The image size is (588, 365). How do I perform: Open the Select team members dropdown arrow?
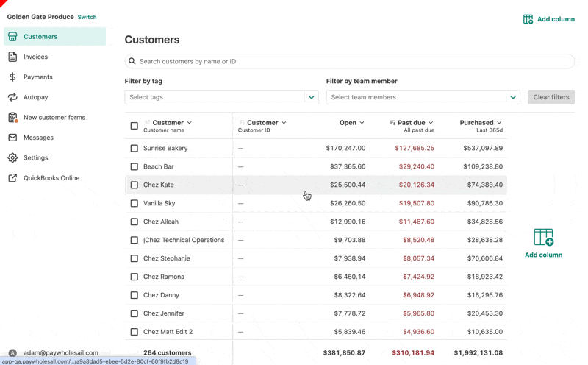[513, 97]
